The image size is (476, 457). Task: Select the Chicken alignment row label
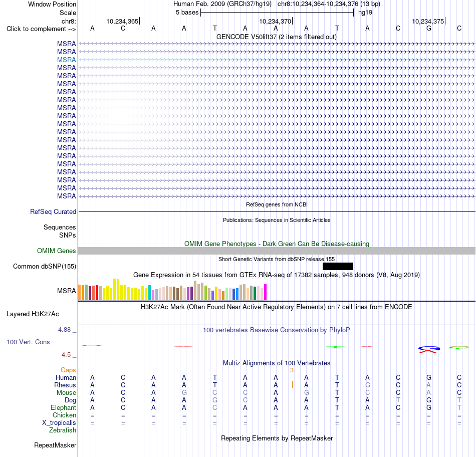click(x=64, y=415)
